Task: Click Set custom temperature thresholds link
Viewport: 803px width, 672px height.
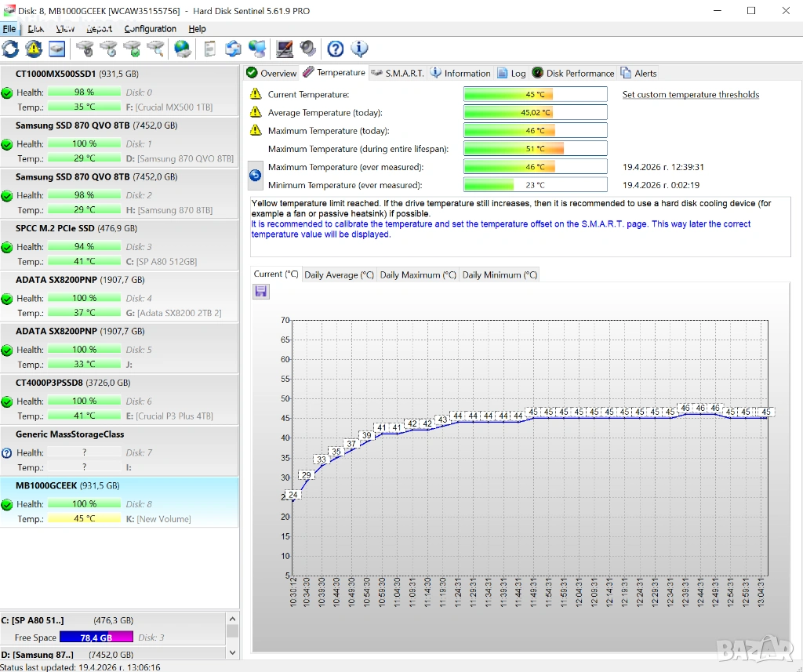Action: (690, 95)
